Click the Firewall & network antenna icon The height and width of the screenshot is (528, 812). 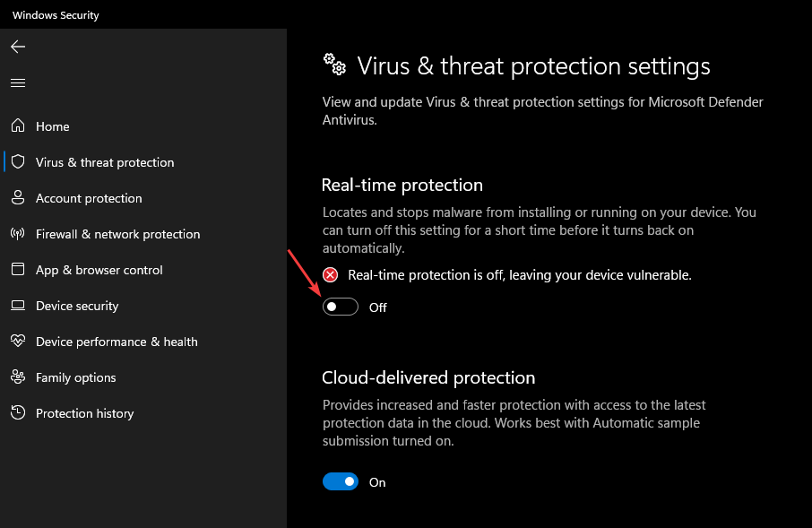tap(18, 234)
